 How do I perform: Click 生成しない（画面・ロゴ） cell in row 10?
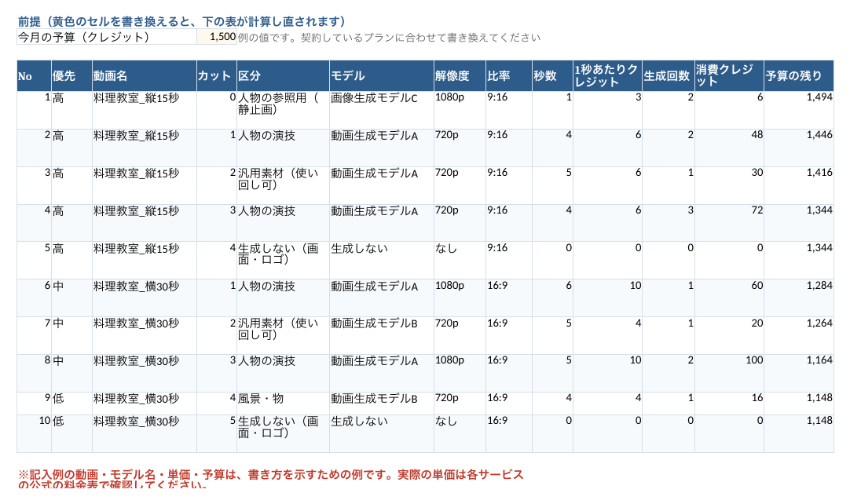(283, 433)
